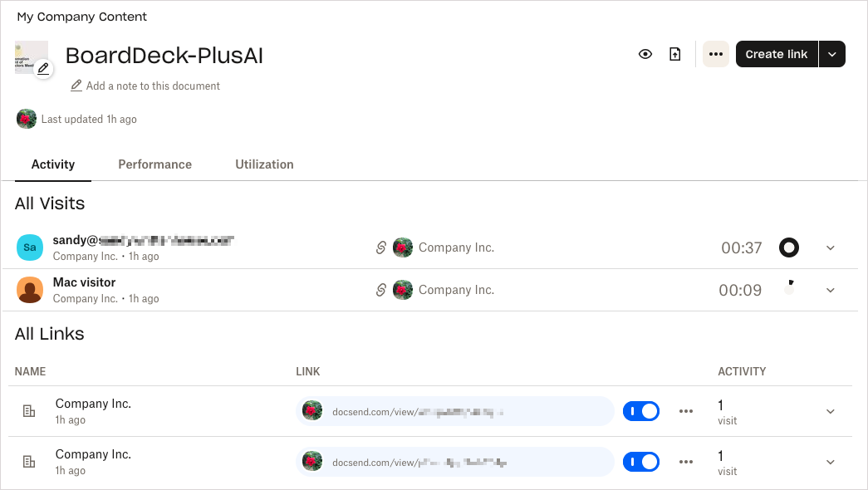The image size is (868, 490).
Task: Open options dots for second Company Inc. link
Action: tap(686, 462)
